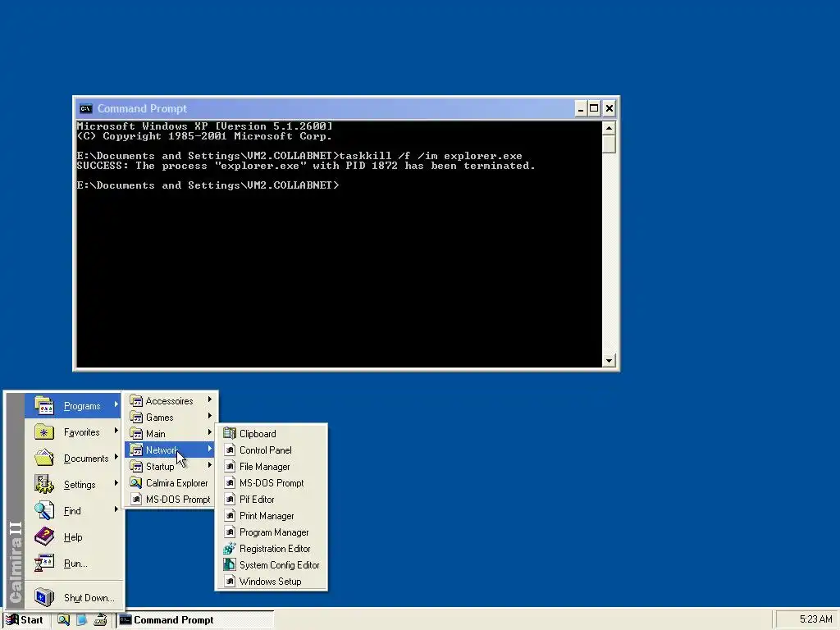Open the Favorites submenu
Image resolution: width=840 pixels, height=630 pixels.
click(74, 432)
